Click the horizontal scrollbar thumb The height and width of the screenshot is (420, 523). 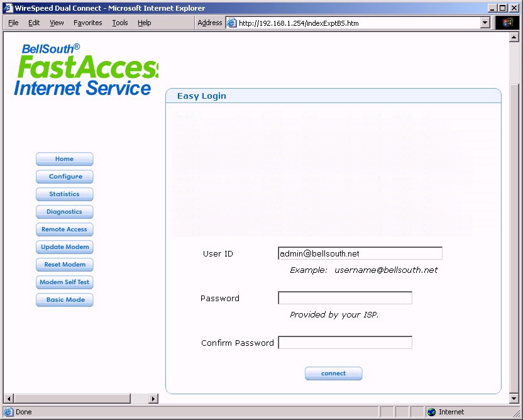point(72,399)
